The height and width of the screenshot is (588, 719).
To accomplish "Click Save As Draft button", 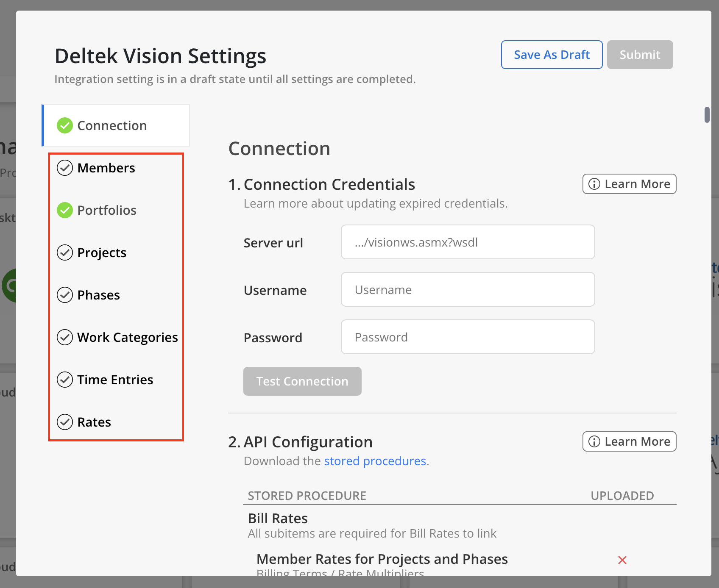I will pyautogui.click(x=552, y=55).
